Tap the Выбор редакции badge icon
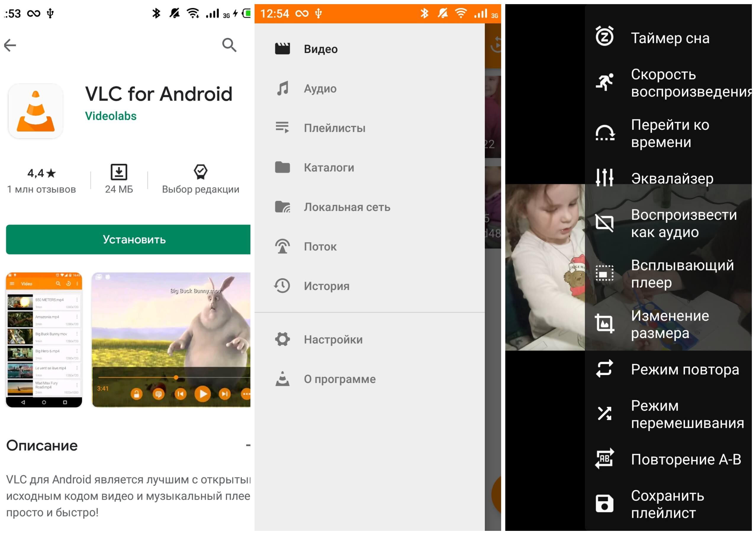 click(x=200, y=172)
